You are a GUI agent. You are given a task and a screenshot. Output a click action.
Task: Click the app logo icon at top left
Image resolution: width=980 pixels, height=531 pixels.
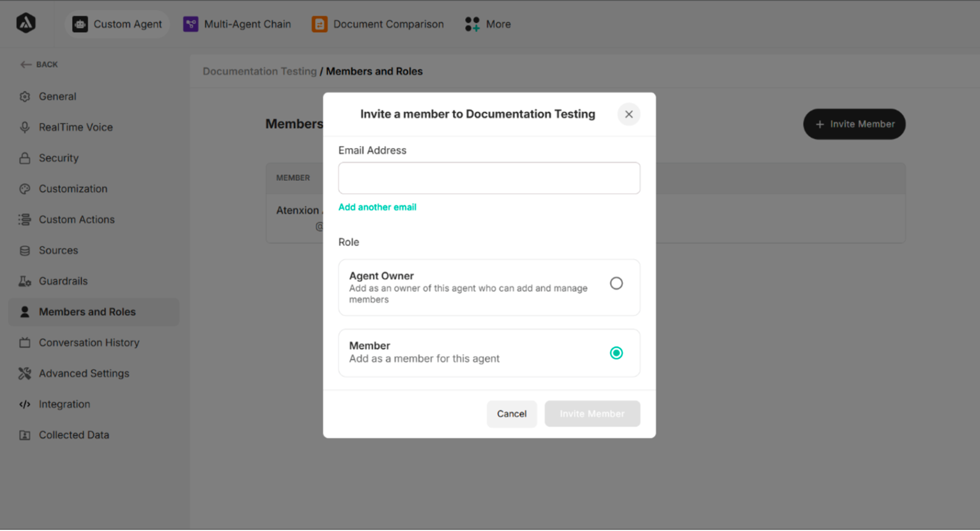pyautogui.click(x=26, y=23)
